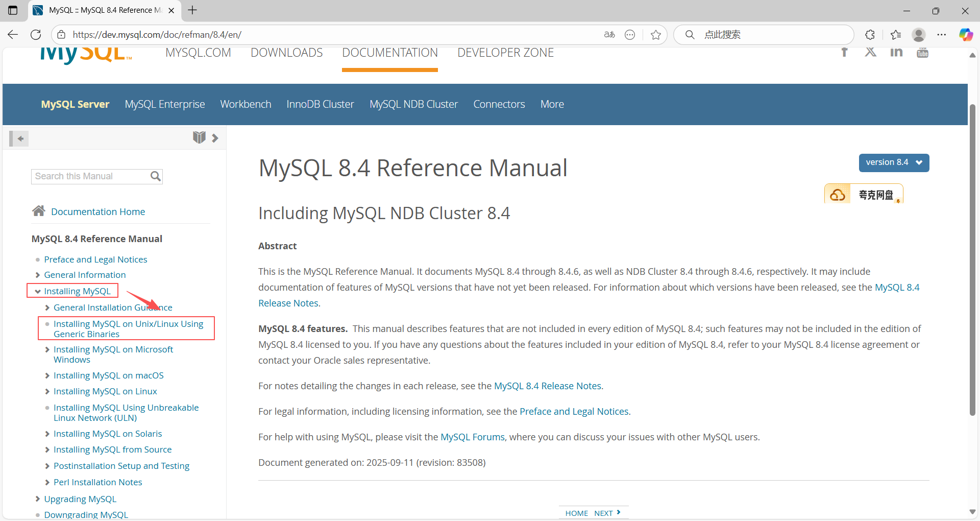
Task: Open the DOCUMENTATION top menu
Action: (x=390, y=53)
